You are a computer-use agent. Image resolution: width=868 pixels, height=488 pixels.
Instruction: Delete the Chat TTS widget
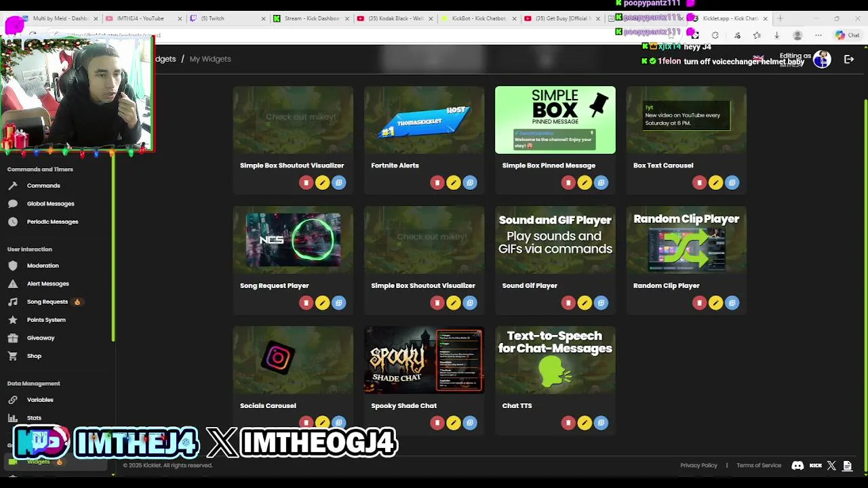(568, 423)
